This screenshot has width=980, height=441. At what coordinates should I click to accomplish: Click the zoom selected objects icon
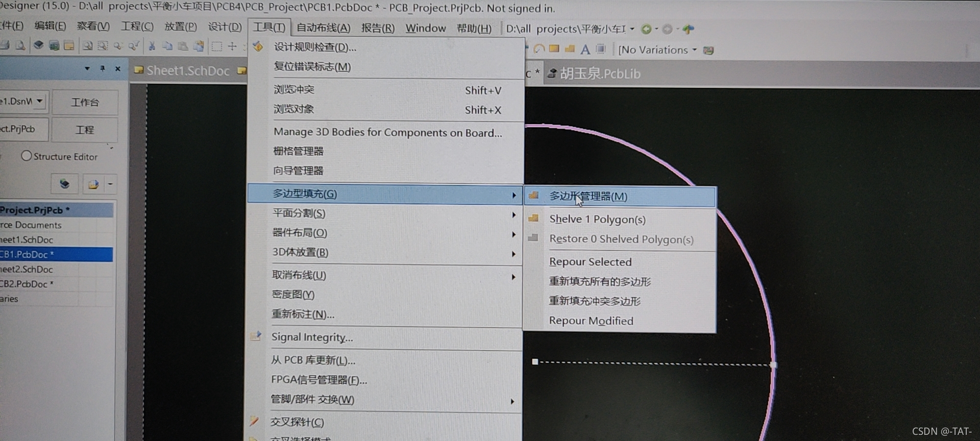coord(118,46)
